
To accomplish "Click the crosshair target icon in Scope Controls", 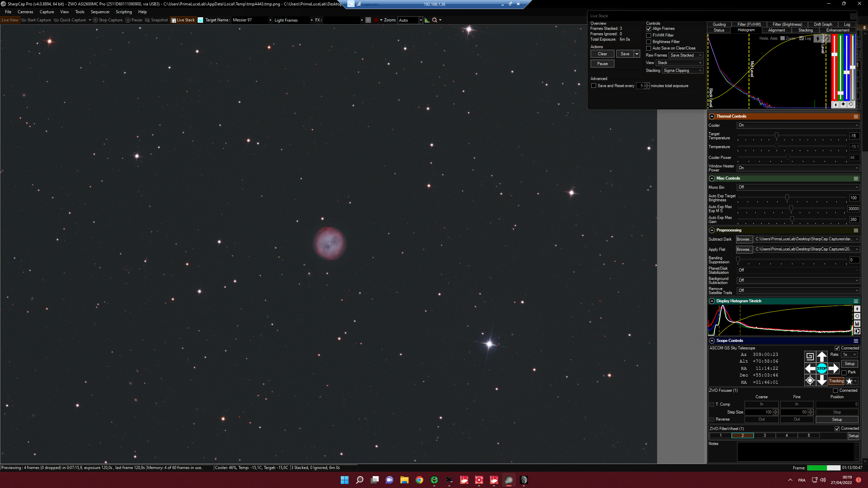I will 810,380.
